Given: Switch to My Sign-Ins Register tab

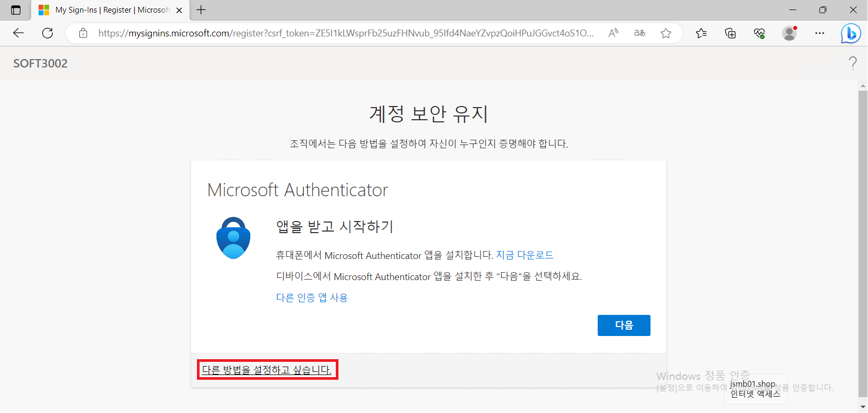Looking at the screenshot, I should pos(109,10).
